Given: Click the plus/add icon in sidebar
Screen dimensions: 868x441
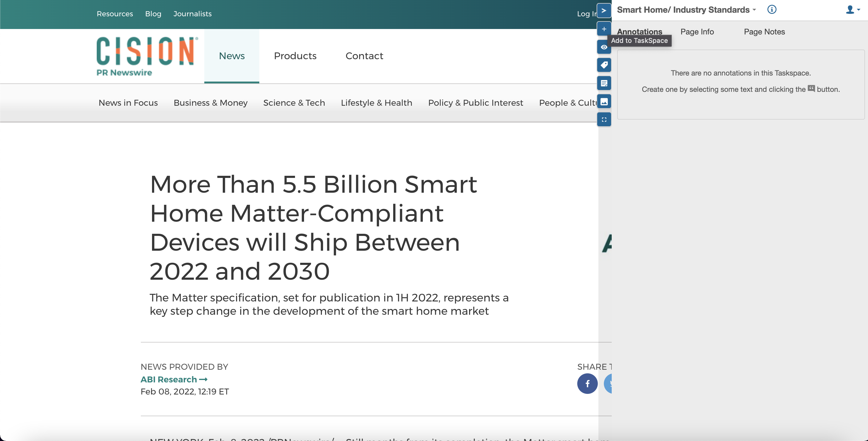Looking at the screenshot, I should (x=604, y=29).
